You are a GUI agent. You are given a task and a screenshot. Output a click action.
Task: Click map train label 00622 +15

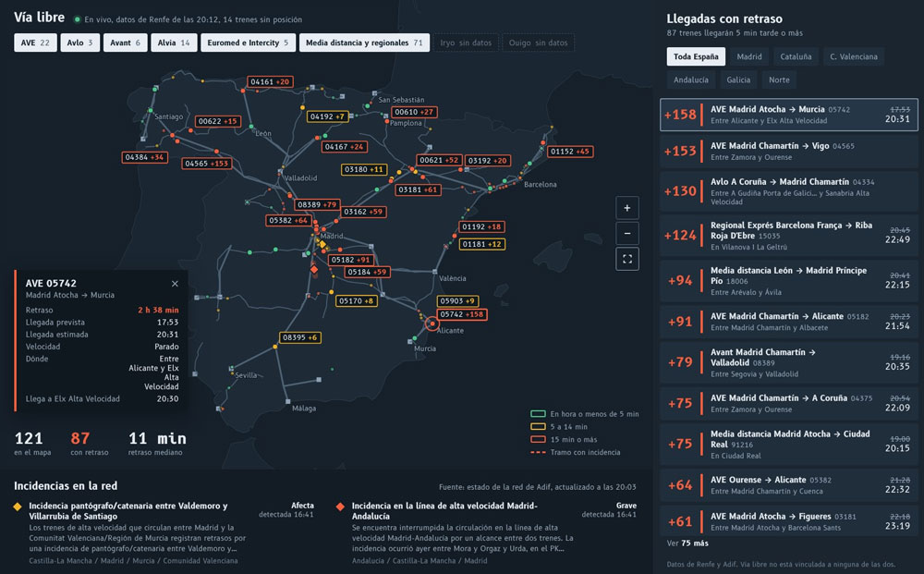tap(217, 121)
